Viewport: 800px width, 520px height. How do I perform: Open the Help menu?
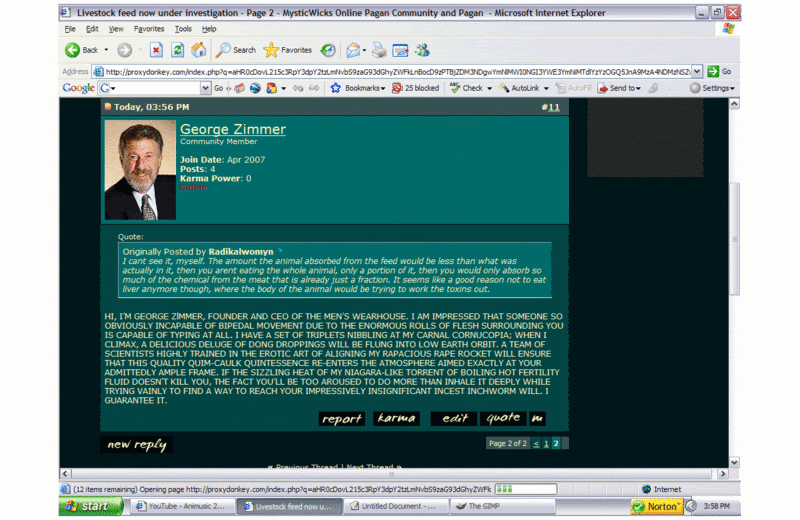point(209,29)
